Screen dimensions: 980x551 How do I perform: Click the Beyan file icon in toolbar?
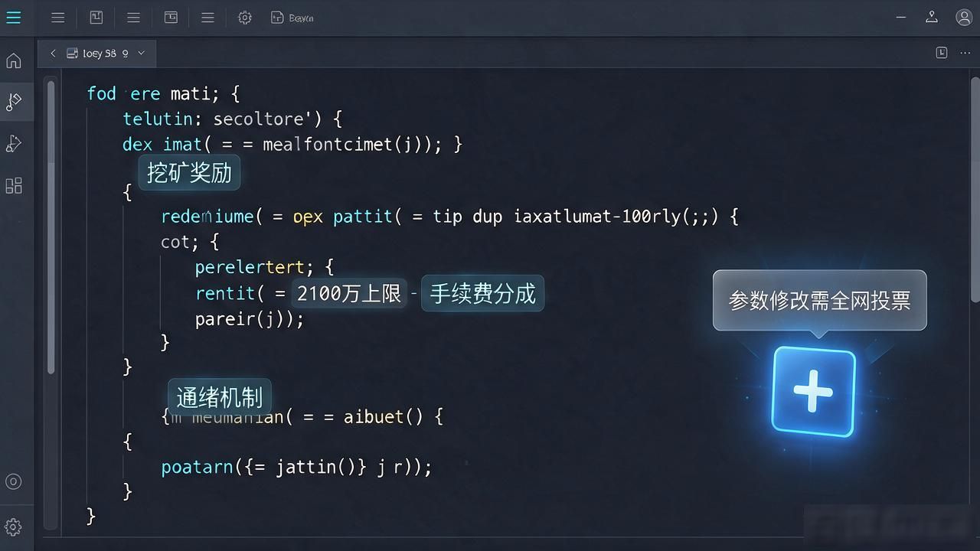pyautogui.click(x=292, y=17)
